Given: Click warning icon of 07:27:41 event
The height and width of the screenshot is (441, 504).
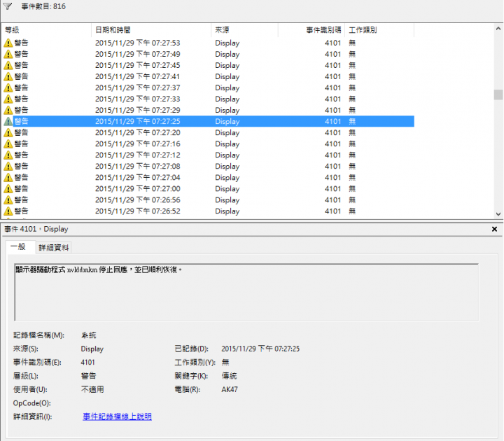Looking at the screenshot, I should point(8,76).
